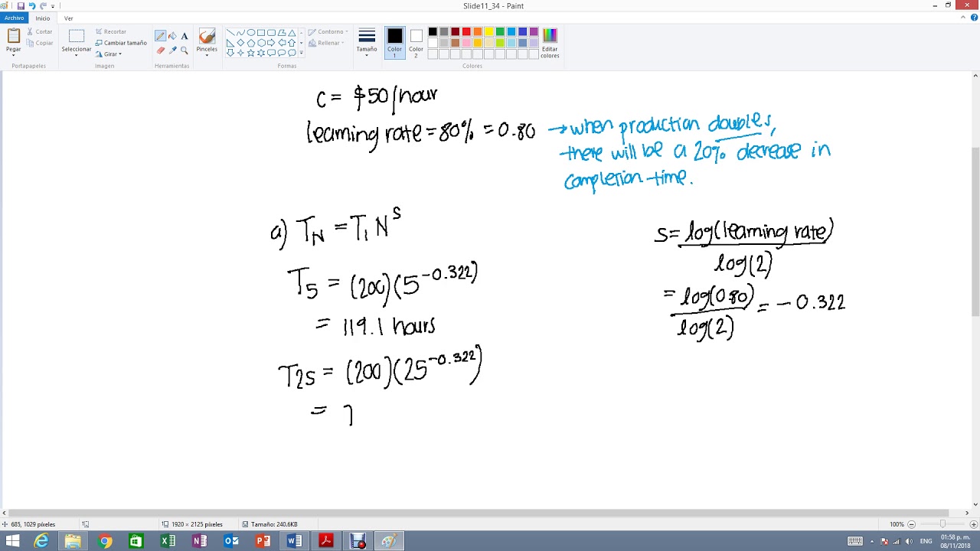Open the Archivo file menu
980x551 pixels.
click(x=14, y=18)
